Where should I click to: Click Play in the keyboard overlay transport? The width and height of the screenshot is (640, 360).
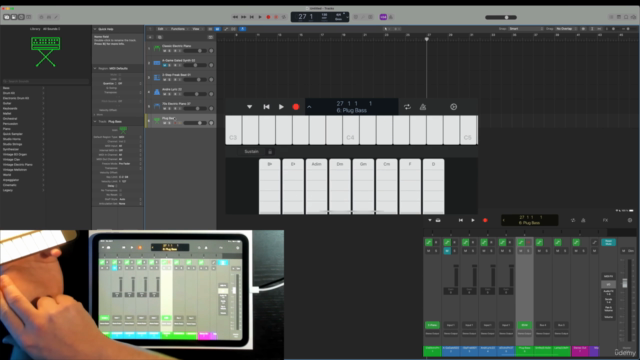pyautogui.click(x=281, y=107)
